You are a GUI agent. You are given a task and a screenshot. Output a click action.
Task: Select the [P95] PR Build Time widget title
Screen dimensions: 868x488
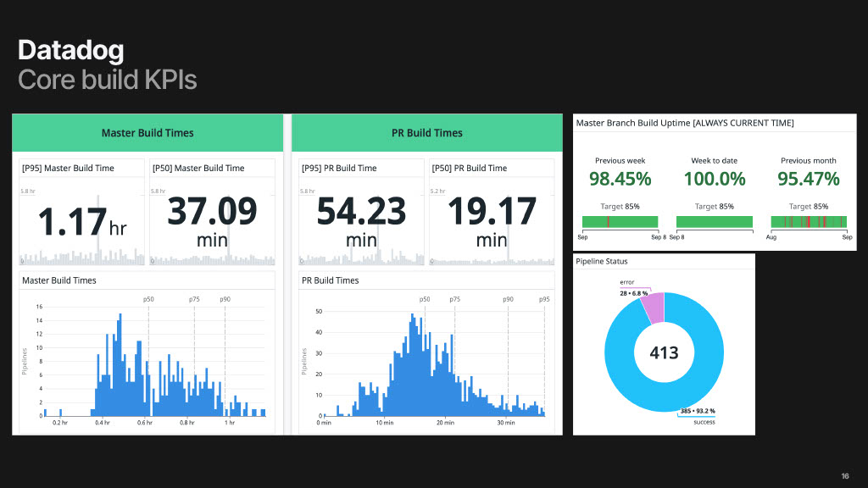coord(339,169)
